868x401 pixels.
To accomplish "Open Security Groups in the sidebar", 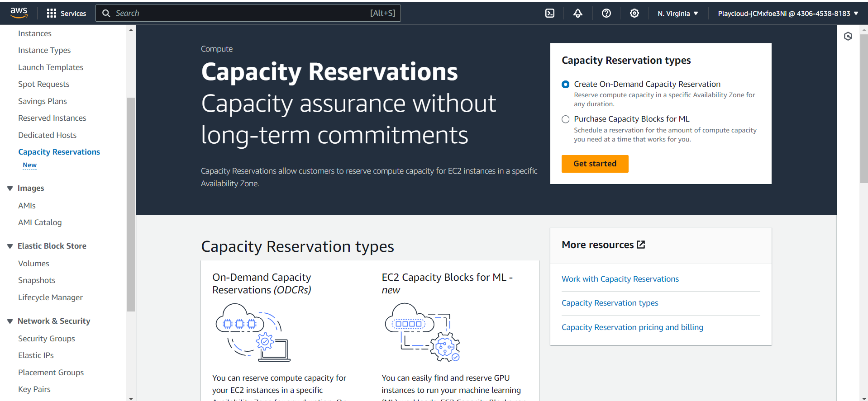I will (47, 339).
